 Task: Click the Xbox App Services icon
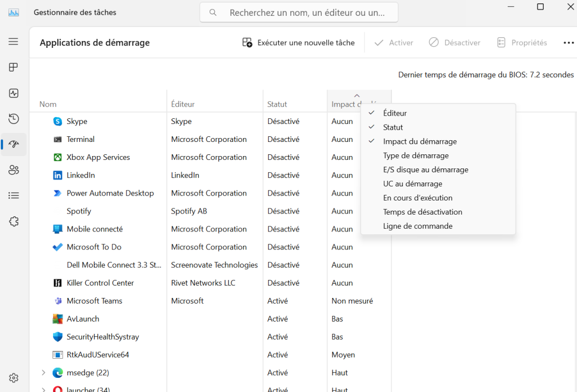(57, 157)
